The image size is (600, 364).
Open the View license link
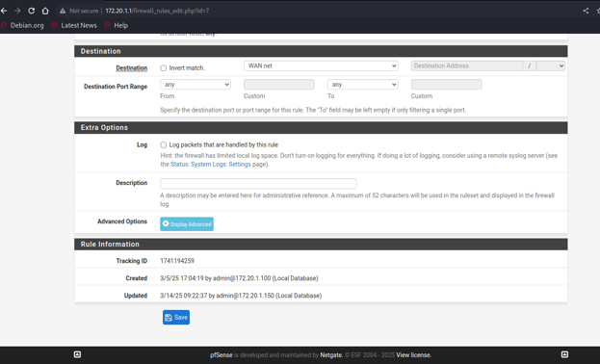(414, 355)
